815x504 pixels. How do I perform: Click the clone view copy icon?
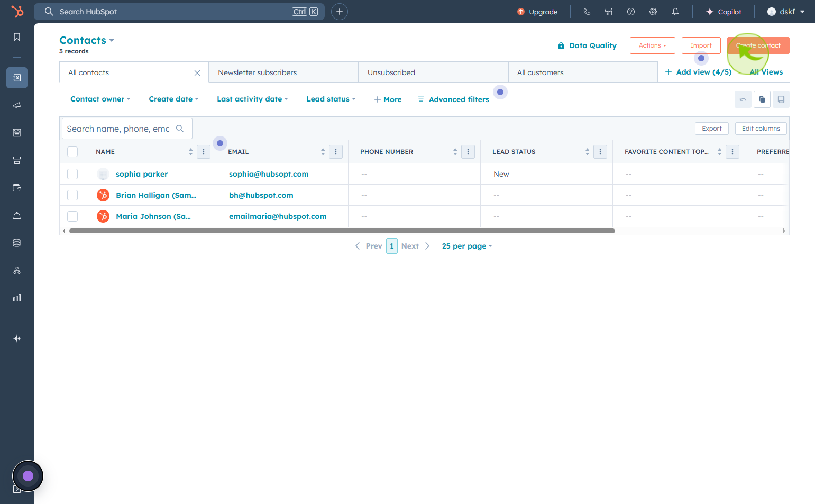(x=762, y=99)
